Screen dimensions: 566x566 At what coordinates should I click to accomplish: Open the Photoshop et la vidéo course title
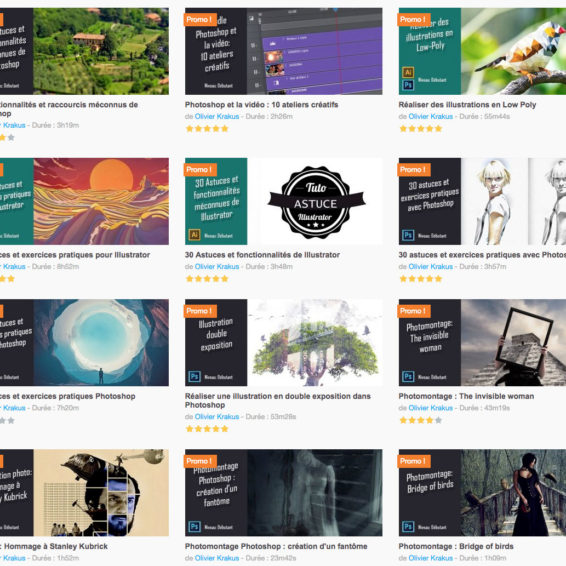261,105
